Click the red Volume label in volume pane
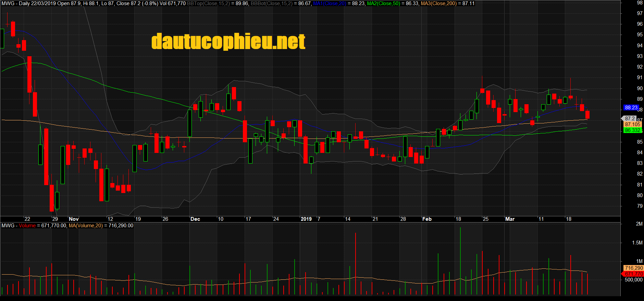Screen dimensions: 644x301 (x=27, y=226)
